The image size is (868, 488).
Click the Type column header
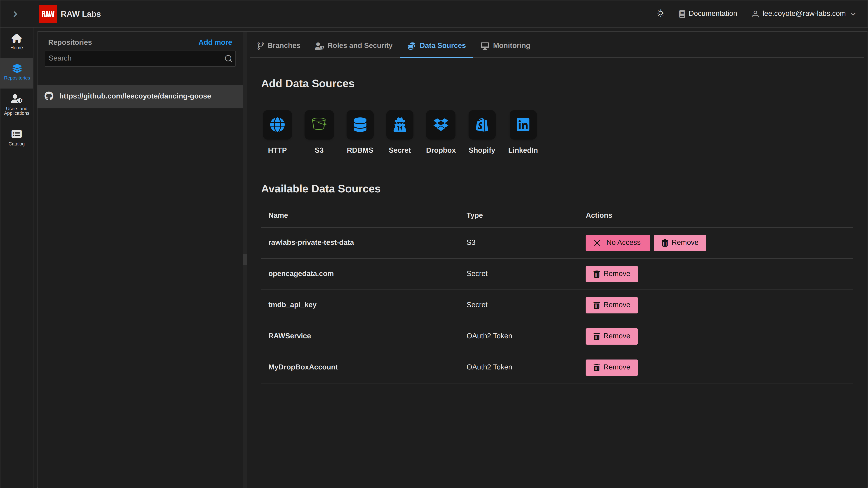(474, 215)
